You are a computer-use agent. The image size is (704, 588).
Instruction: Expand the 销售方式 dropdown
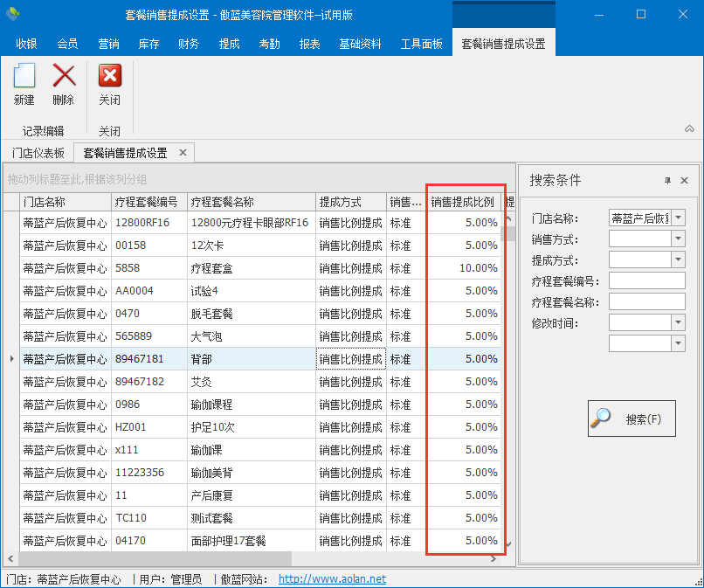coord(679,239)
